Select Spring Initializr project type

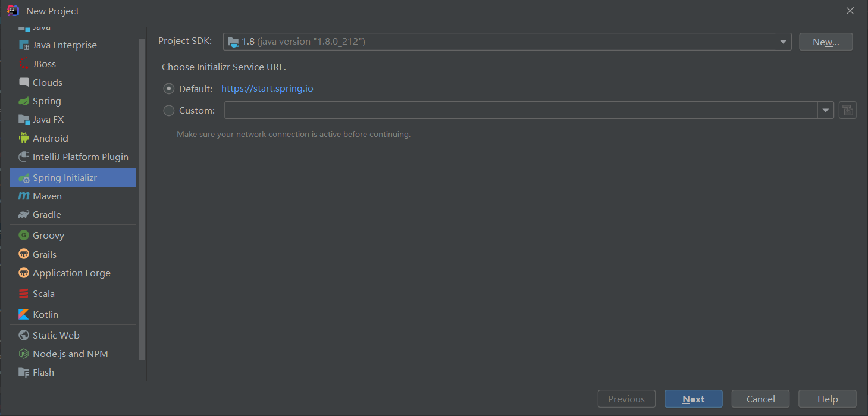tap(73, 177)
